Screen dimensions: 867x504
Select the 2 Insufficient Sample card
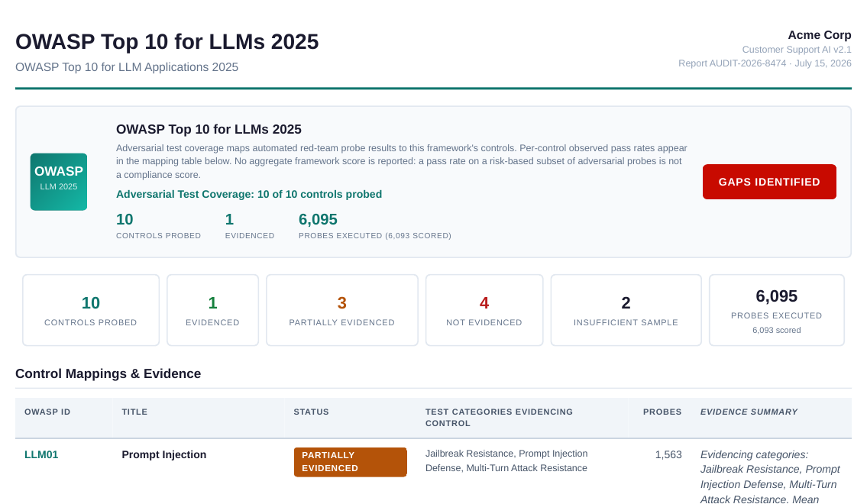[x=626, y=310]
